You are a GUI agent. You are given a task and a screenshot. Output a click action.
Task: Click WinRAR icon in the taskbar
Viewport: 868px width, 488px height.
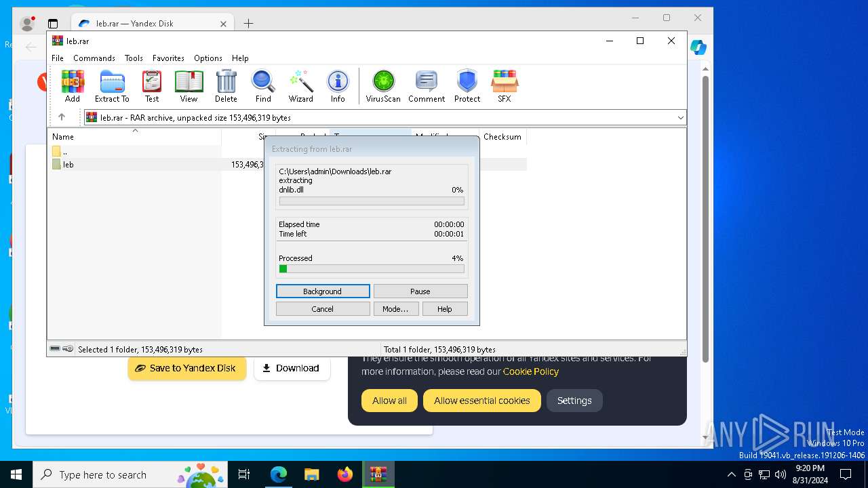point(378,474)
